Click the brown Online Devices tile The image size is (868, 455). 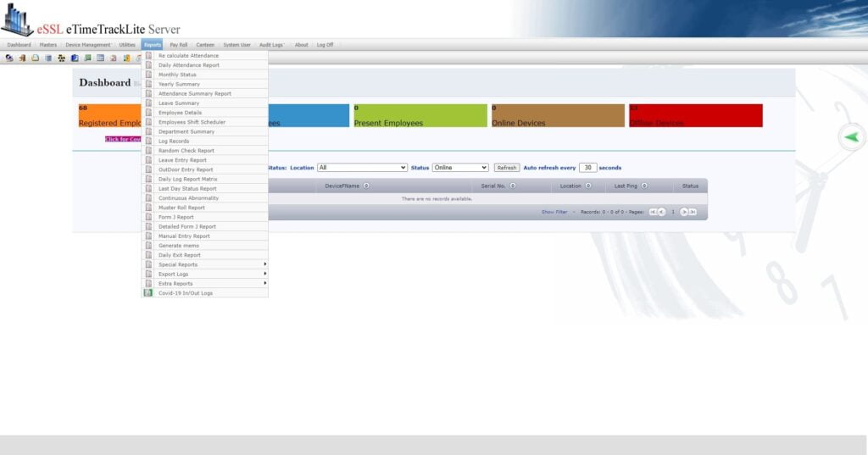tap(558, 116)
